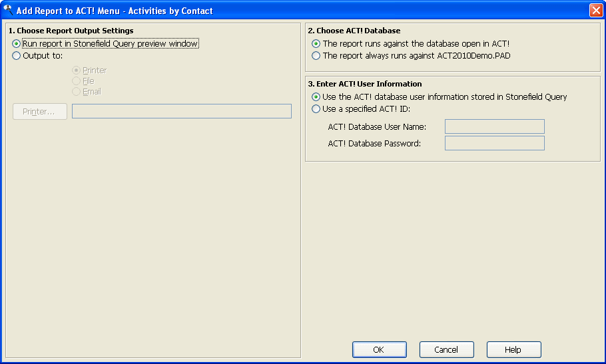Open Help for this dialog
The width and height of the screenshot is (606, 364).
point(513,350)
